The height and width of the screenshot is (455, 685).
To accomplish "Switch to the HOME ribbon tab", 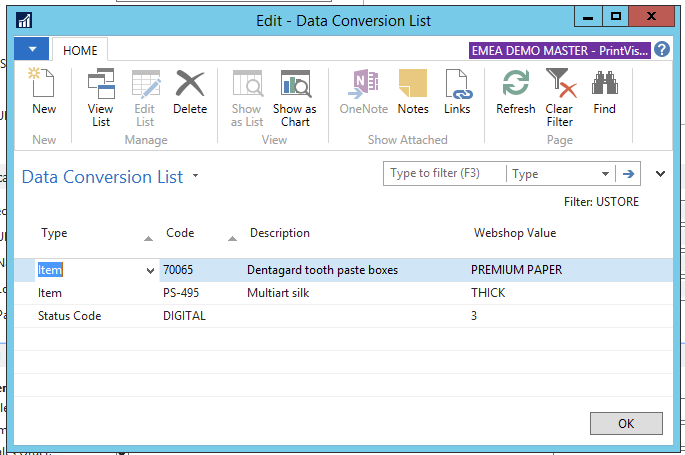I will point(80,49).
